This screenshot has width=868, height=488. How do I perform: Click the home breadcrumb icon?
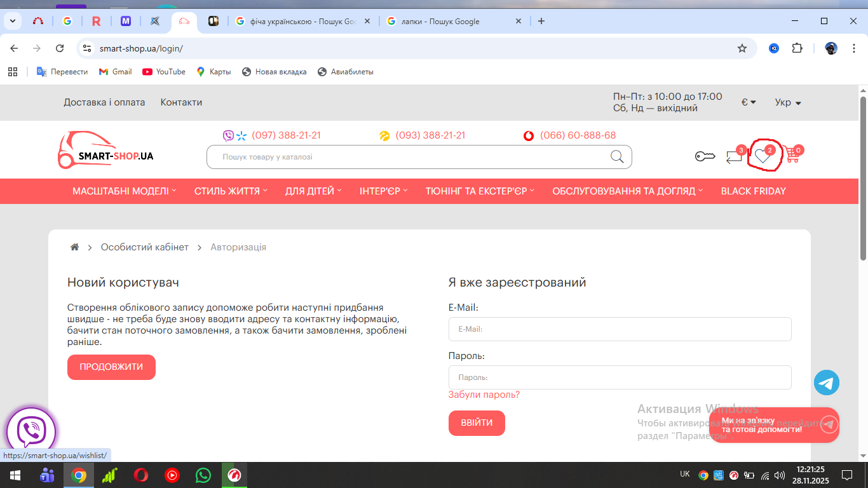(x=74, y=247)
